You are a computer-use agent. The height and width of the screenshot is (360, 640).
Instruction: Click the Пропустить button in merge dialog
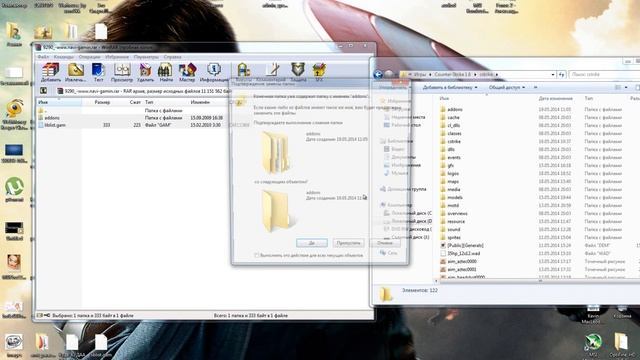coord(349,243)
